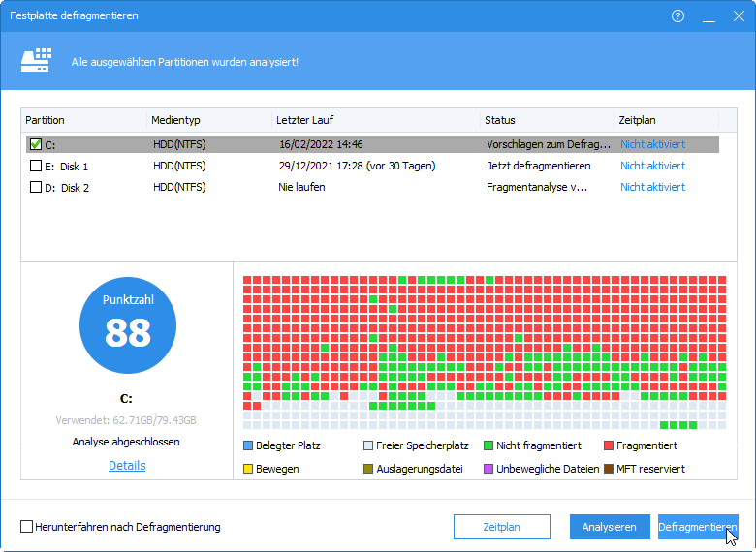Click the Festplatte defragmentieren title text
756x552 pixels.
(74, 15)
